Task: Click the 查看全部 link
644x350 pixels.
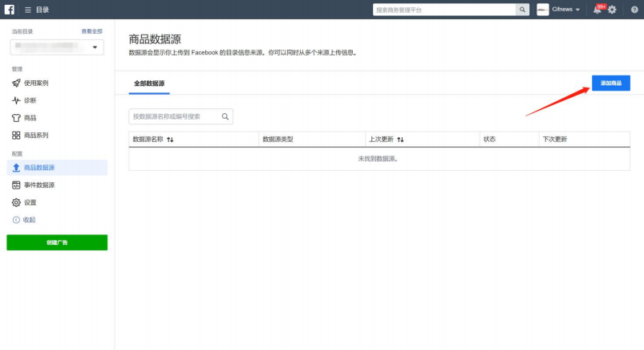Action: tap(92, 31)
